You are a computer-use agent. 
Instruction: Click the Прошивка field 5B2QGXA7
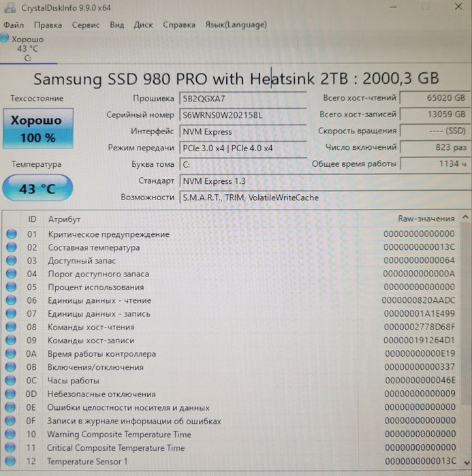[x=243, y=99]
